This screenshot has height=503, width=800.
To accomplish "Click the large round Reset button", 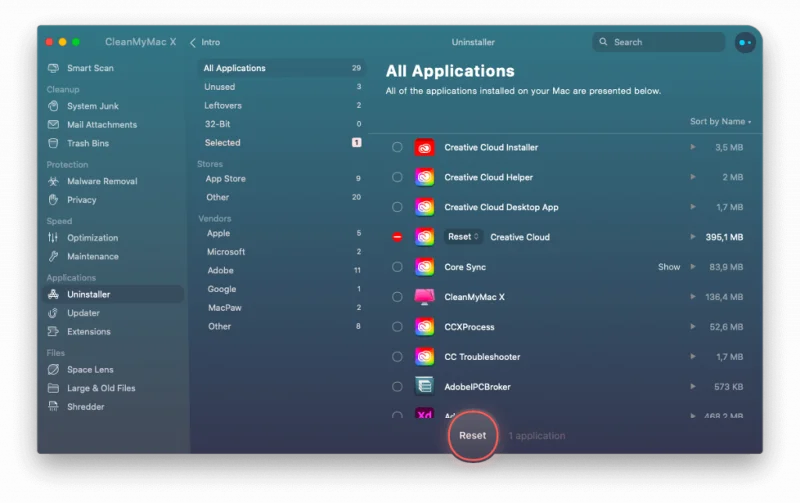I will [x=472, y=436].
